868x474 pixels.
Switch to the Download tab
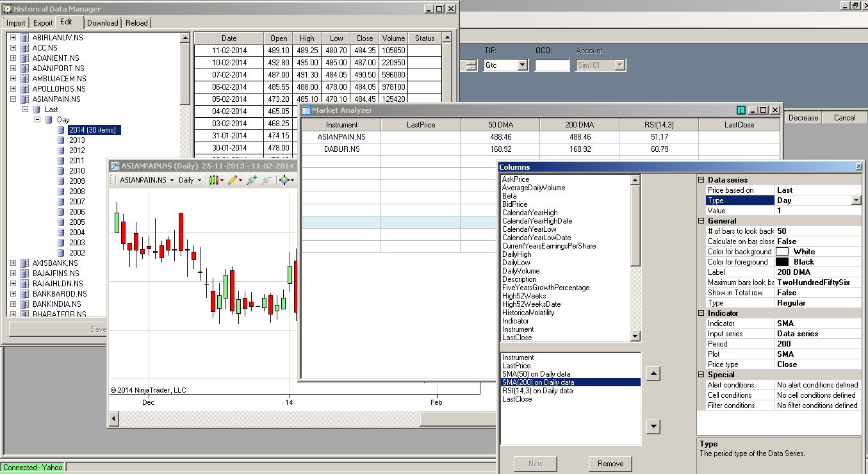102,23
